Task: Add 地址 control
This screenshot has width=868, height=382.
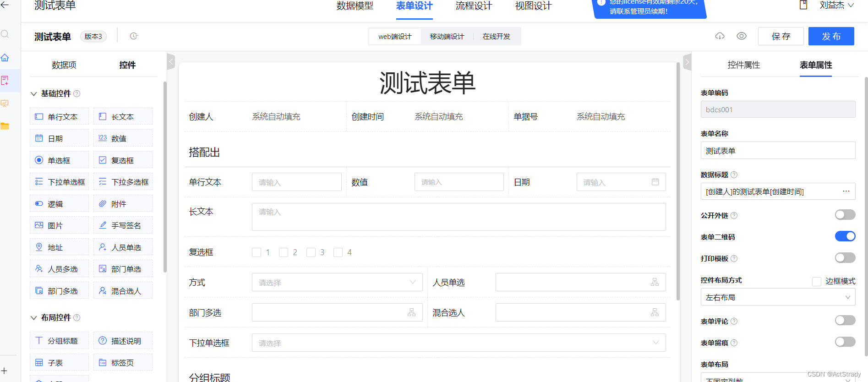Action: pyautogui.click(x=59, y=247)
